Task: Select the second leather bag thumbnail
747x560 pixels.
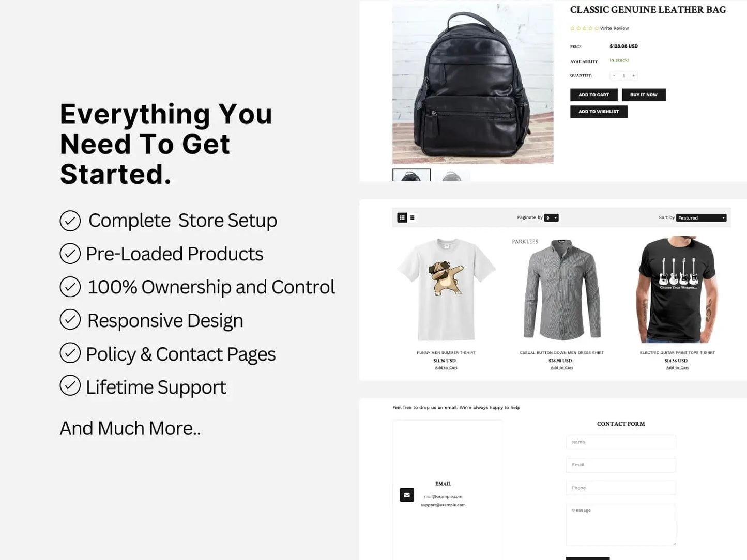Action: (451, 176)
